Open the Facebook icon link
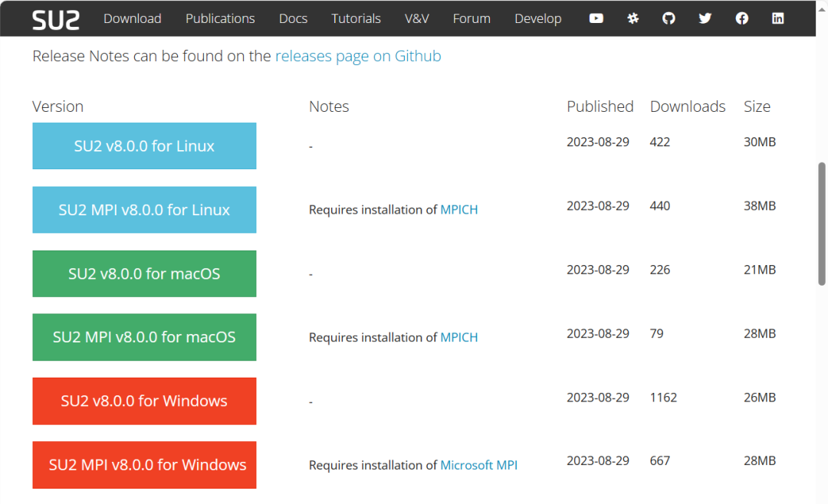The image size is (828, 504). tap(741, 18)
